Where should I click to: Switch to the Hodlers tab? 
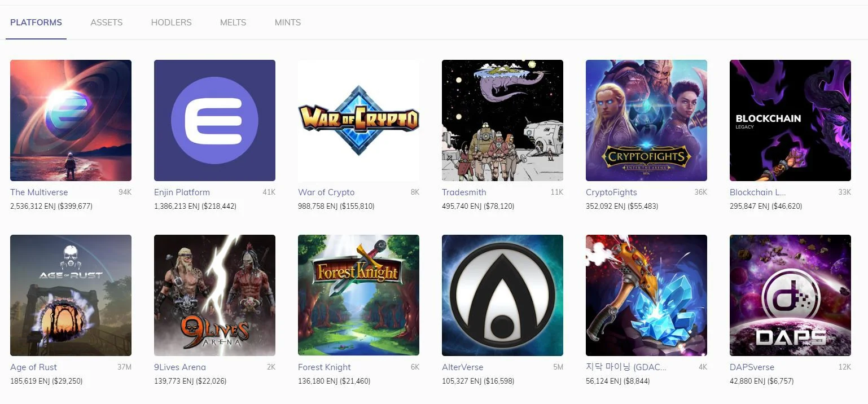tap(171, 23)
